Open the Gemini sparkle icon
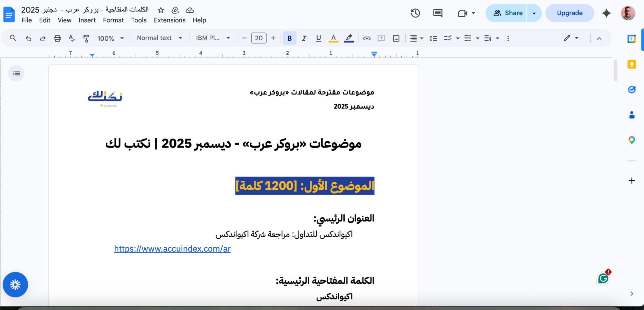The height and width of the screenshot is (310, 644). point(606,13)
